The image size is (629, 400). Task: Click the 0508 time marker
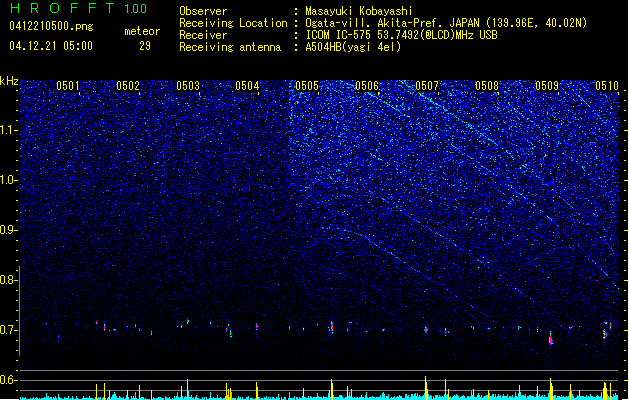coord(487,86)
